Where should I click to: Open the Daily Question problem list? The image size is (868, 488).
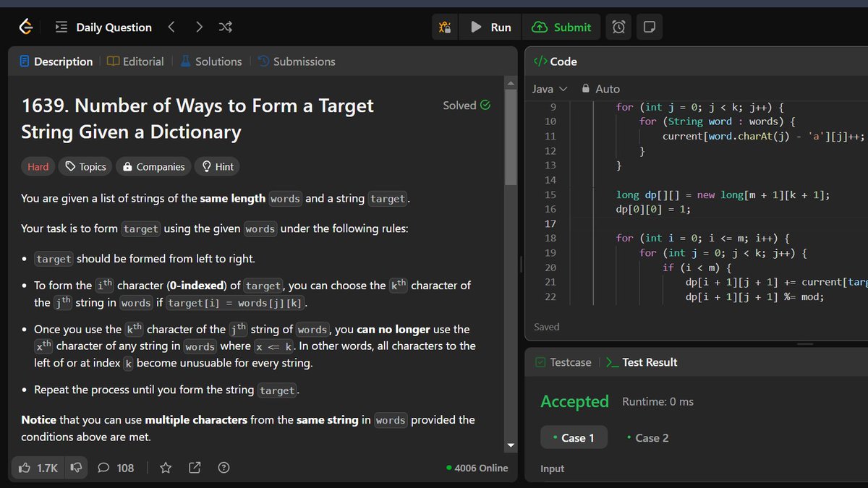coord(104,27)
